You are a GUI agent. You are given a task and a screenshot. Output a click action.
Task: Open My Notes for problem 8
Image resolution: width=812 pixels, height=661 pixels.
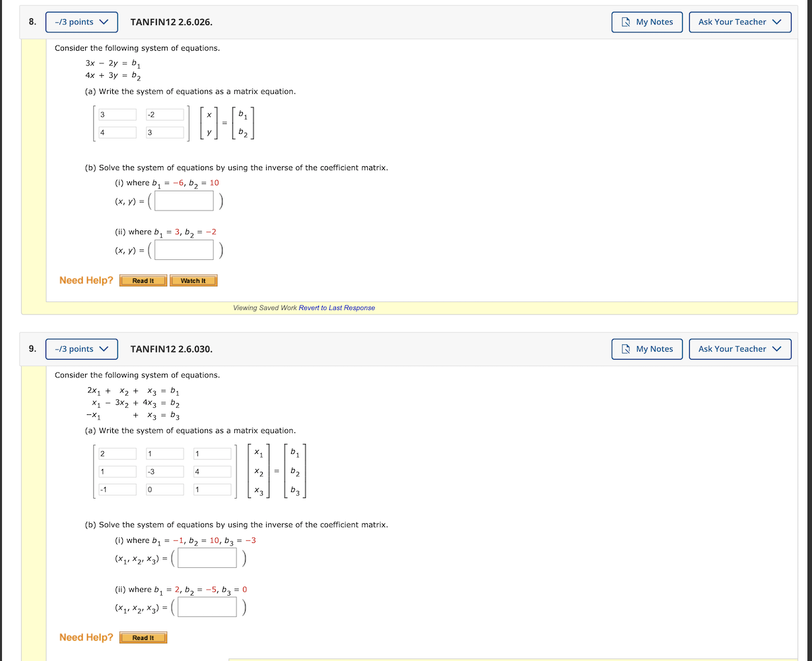646,22
